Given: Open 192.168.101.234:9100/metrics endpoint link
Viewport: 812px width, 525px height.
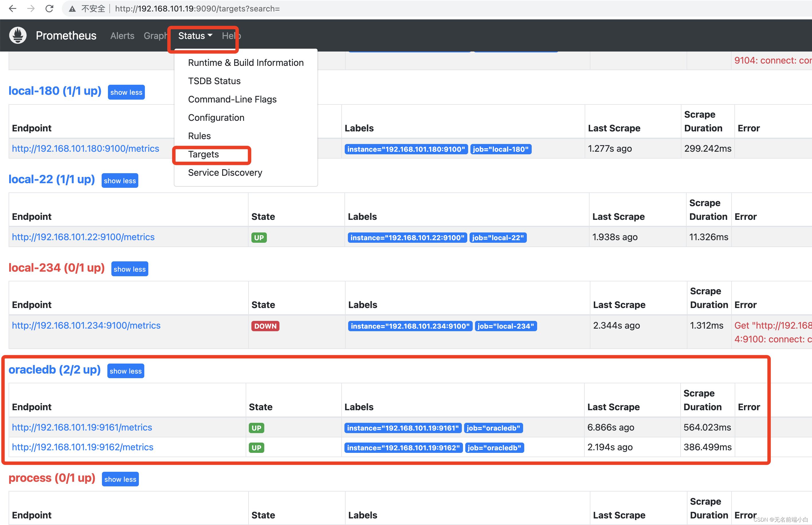Looking at the screenshot, I should pyautogui.click(x=86, y=325).
